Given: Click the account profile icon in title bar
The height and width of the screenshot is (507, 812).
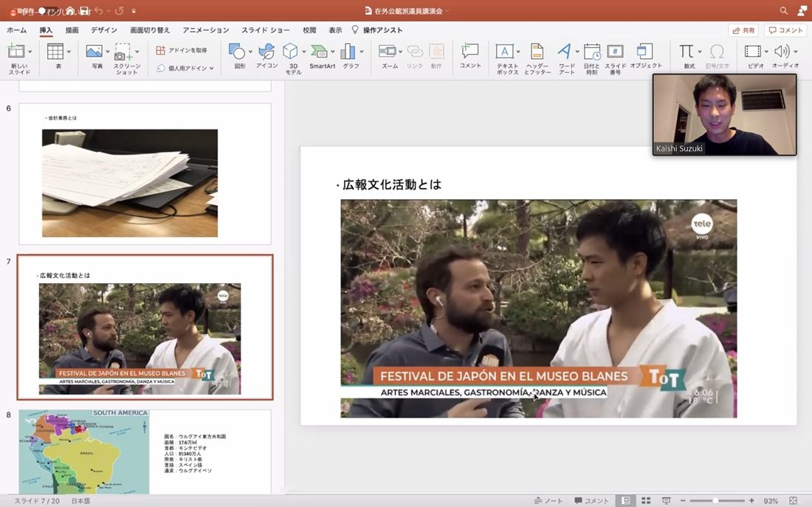Looking at the screenshot, I should tap(802, 10).
